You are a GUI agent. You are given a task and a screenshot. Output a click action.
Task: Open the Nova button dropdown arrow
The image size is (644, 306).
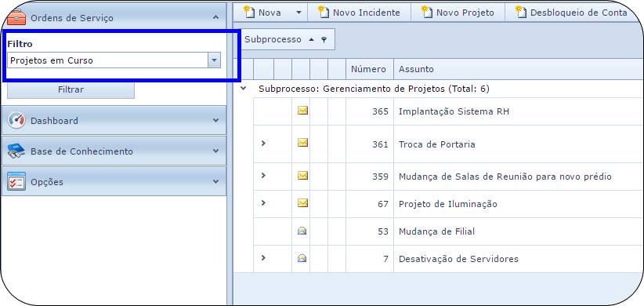tap(299, 13)
